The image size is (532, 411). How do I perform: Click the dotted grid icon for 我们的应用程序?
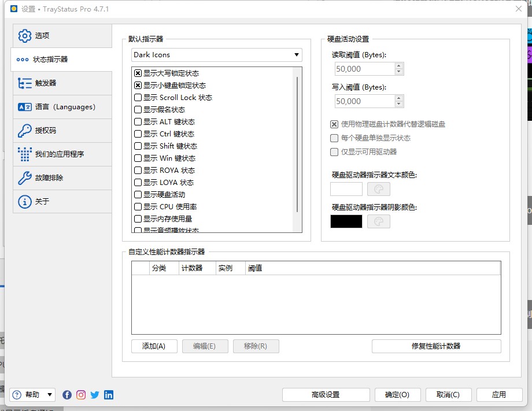tap(24, 154)
